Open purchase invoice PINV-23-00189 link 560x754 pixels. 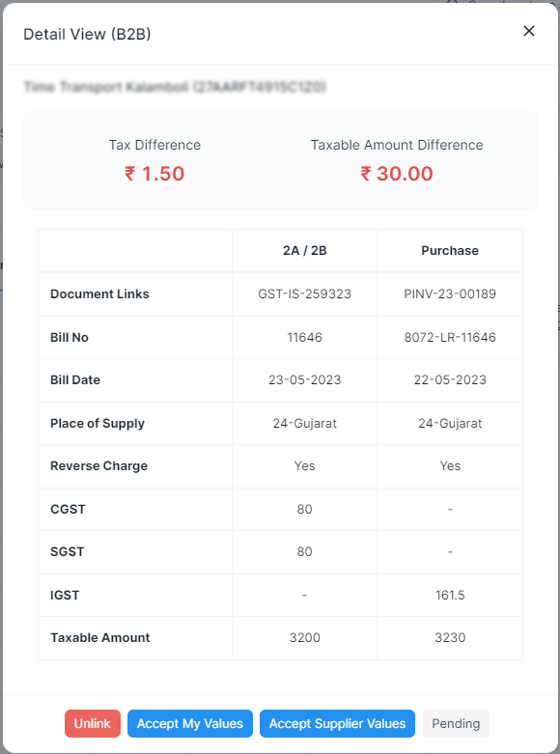[450, 293]
